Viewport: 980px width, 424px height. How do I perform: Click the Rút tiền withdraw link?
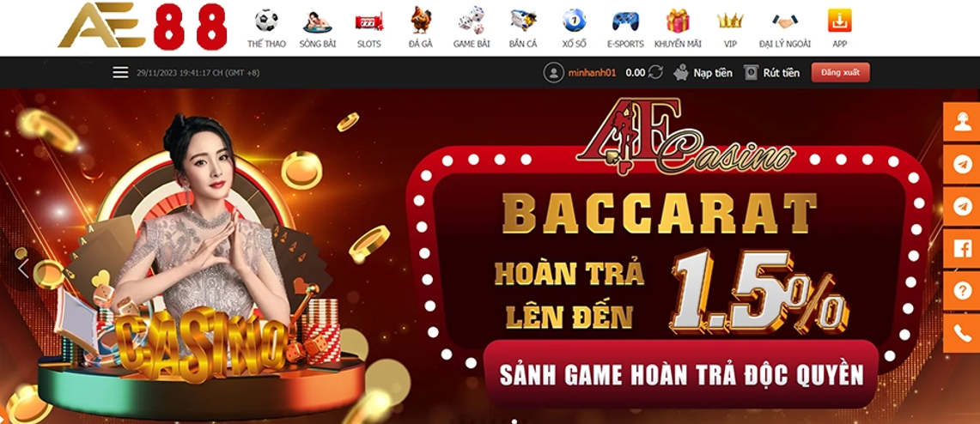click(x=772, y=72)
